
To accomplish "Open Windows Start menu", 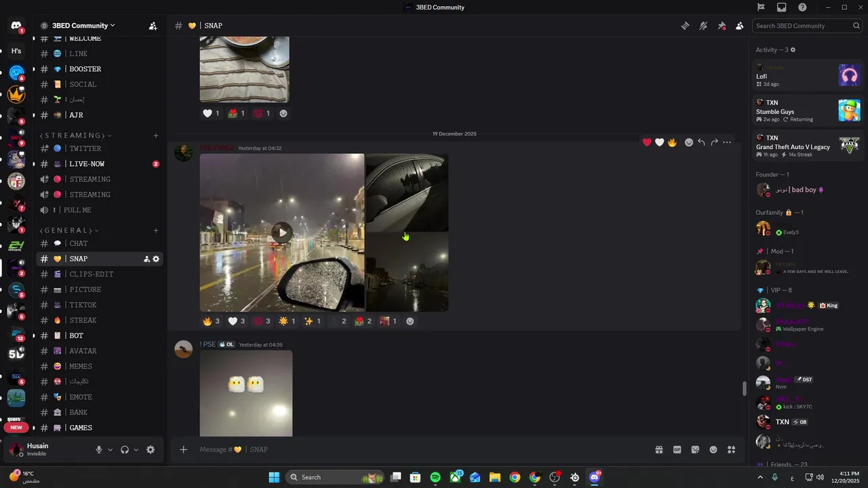I will click(x=274, y=477).
